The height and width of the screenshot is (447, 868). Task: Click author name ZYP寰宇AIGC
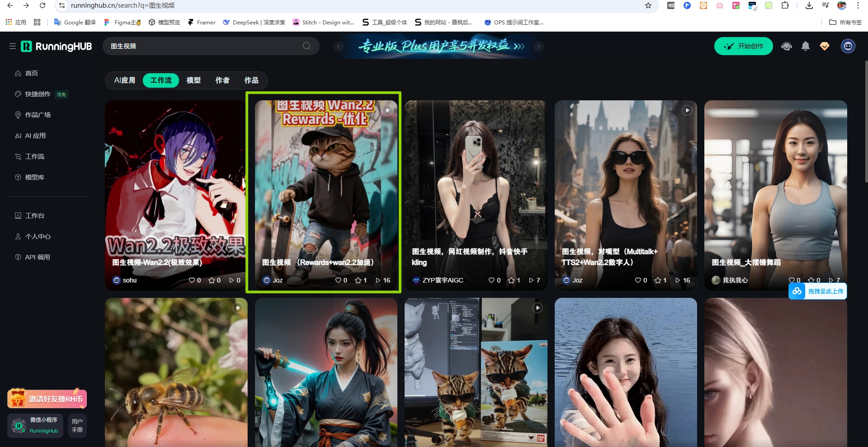[443, 280]
